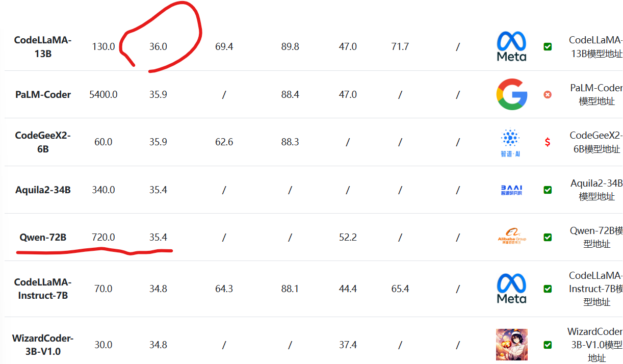Screen dimensions: 623x364
Task: Select the Qwen-72B model name
Action: point(43,237)
